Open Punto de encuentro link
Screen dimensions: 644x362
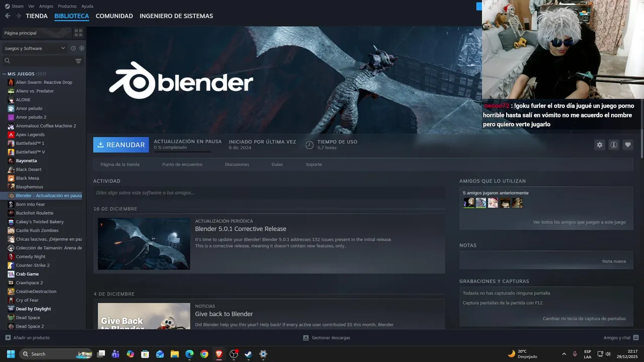(182, 164)
